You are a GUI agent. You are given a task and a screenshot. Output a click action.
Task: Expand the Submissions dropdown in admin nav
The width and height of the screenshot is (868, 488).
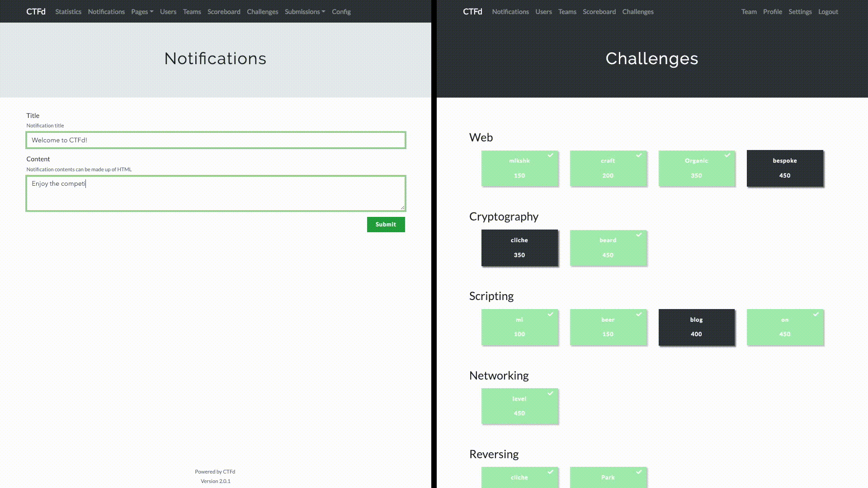pyautogui.click(x=305, y=11)
